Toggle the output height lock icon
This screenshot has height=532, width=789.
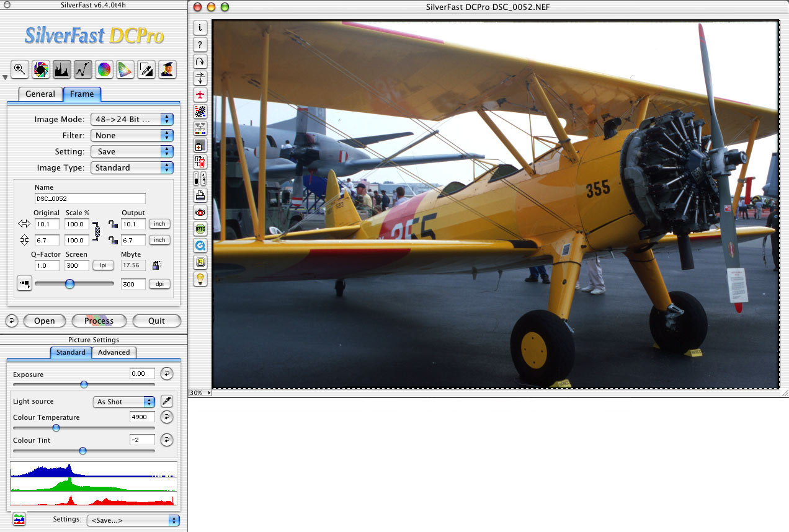(112, 240)
